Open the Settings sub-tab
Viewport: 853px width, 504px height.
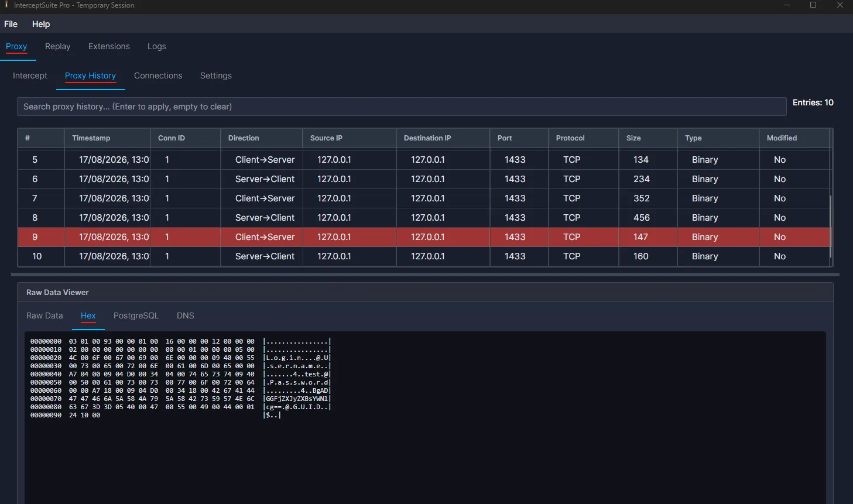[x=216, y=76]
